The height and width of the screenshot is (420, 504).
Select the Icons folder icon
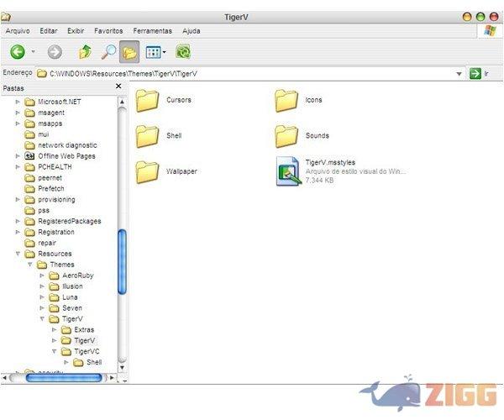pos(286,101)
